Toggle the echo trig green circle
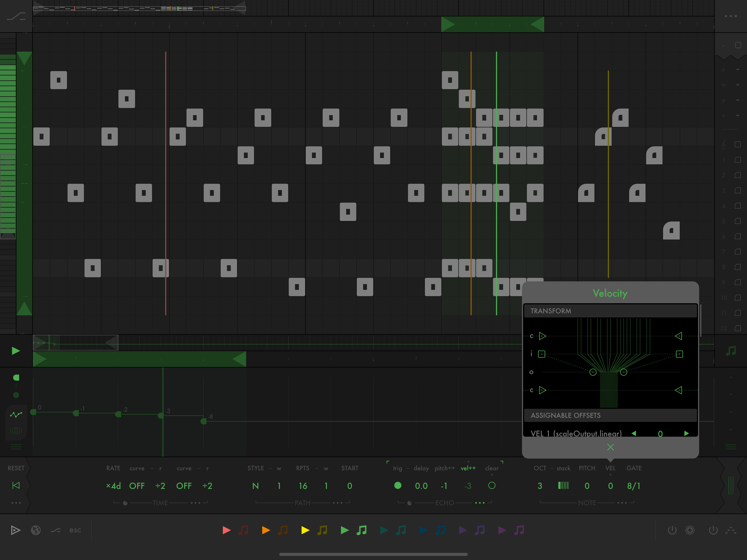747x560 pixels. [398, 485]
